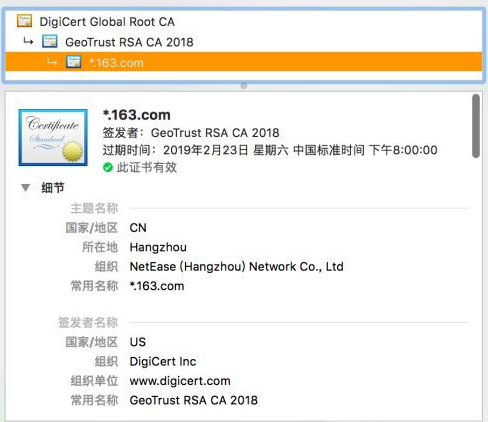The height and width of the screenshot is (422, 488).
Task: Select the highlighted *.163.com row
Action: click(x=244, y=62)
